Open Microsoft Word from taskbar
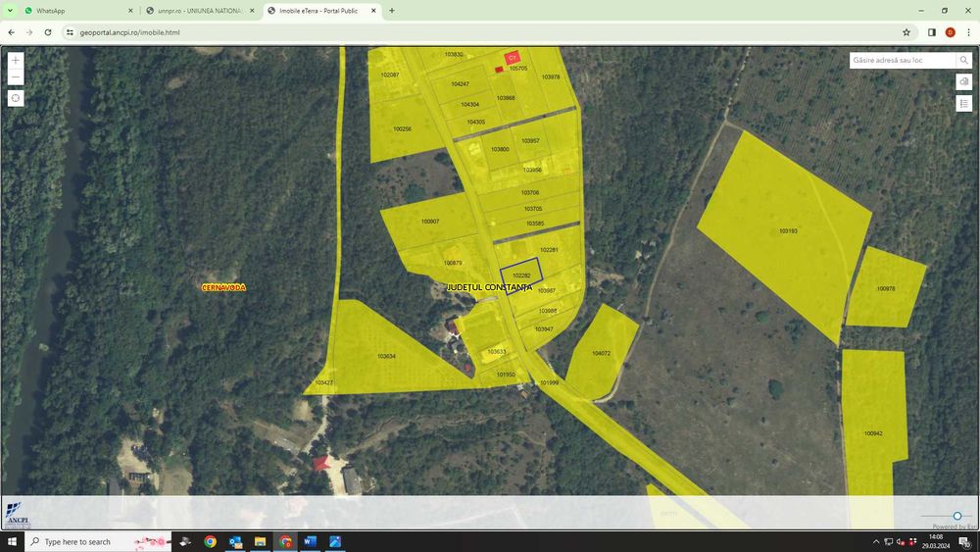 (x=310, y=541)
